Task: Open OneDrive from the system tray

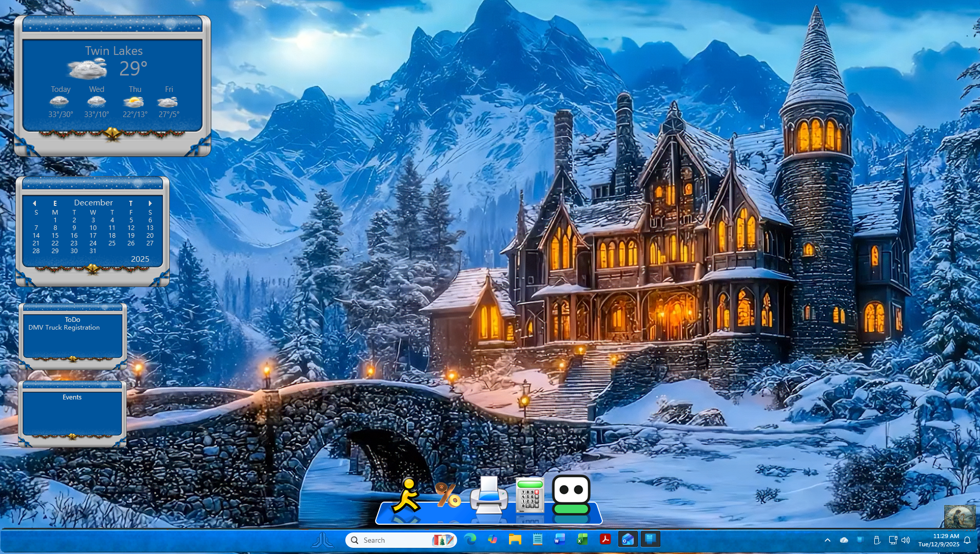Action: 844,540
